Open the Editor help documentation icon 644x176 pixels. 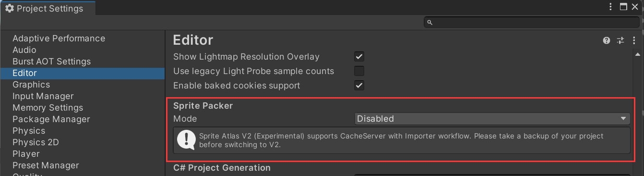[607, 40]
